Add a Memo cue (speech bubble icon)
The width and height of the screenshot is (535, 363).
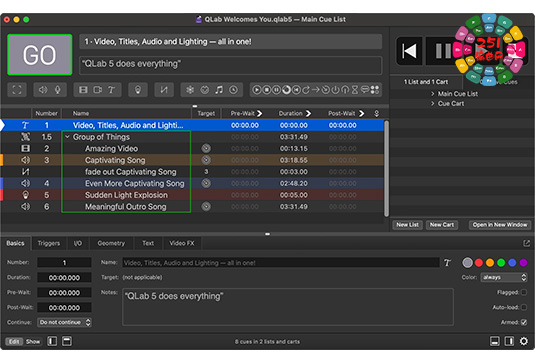point(365,90)
